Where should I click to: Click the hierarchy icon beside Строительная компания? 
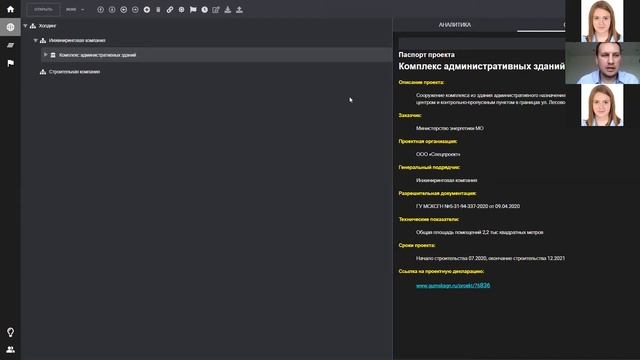pyautogui.click(x=43, y=72)
